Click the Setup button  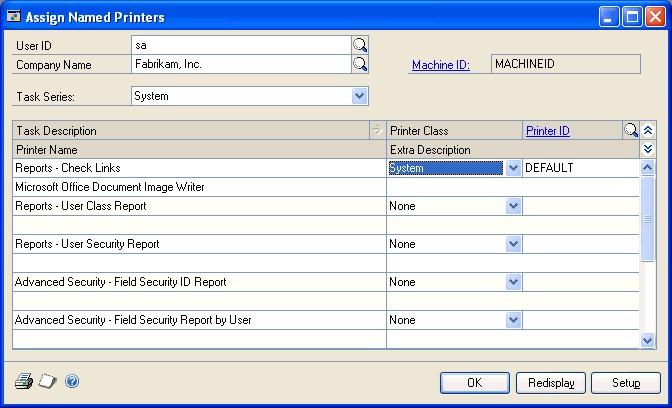tap(626, 383)
